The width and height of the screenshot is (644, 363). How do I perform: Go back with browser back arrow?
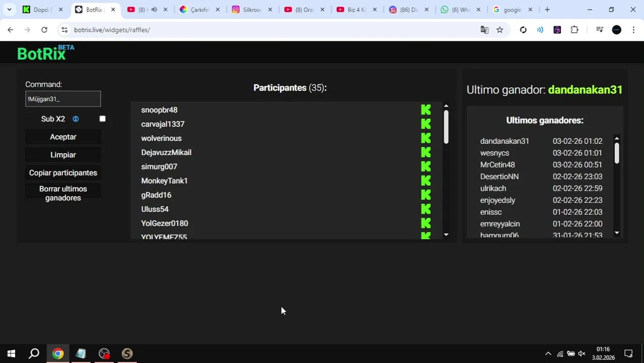tap(11, 30)
